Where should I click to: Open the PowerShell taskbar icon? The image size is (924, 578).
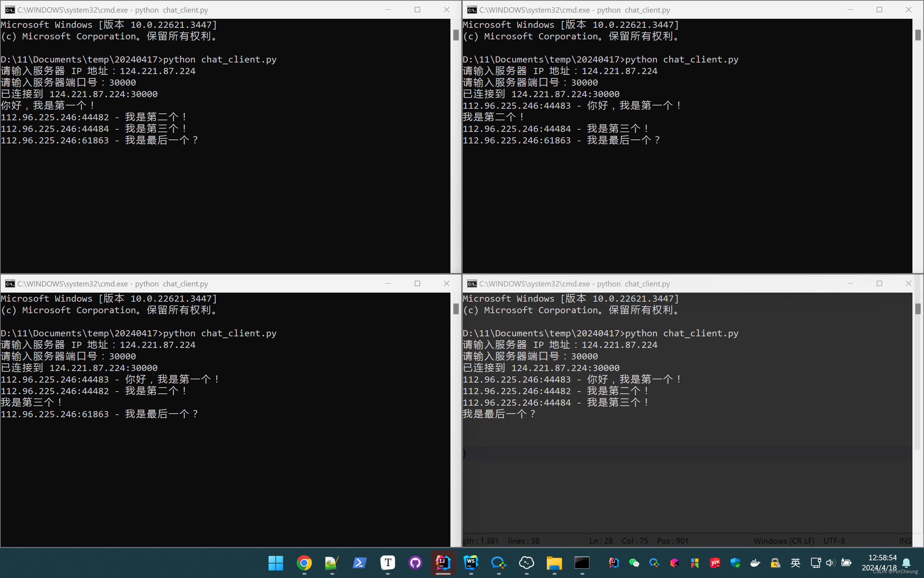point(359,563)
